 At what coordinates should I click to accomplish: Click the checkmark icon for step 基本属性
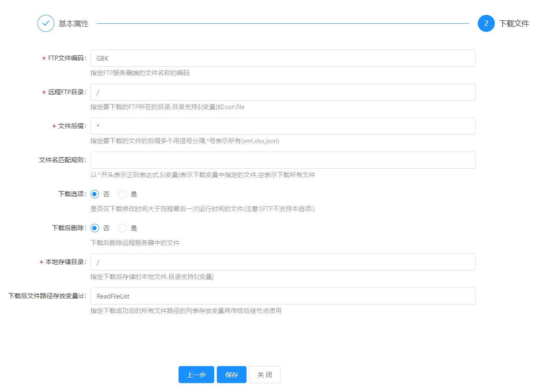(46, 23)
